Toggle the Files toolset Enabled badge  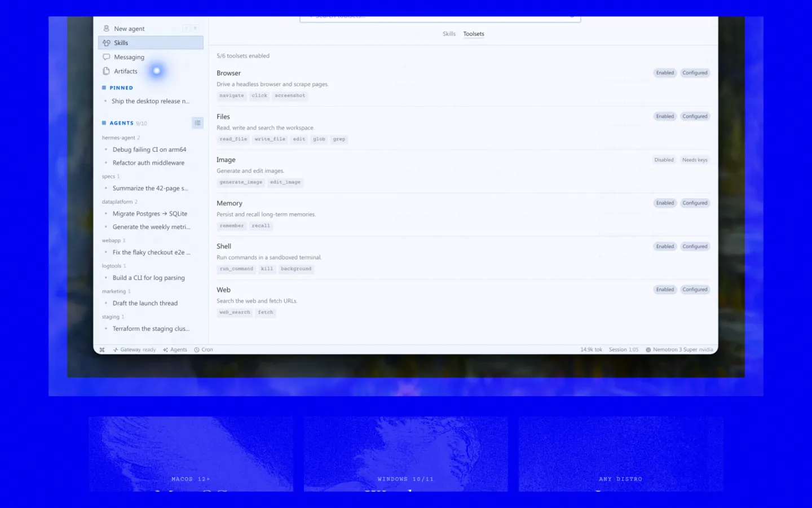point(665,116)
